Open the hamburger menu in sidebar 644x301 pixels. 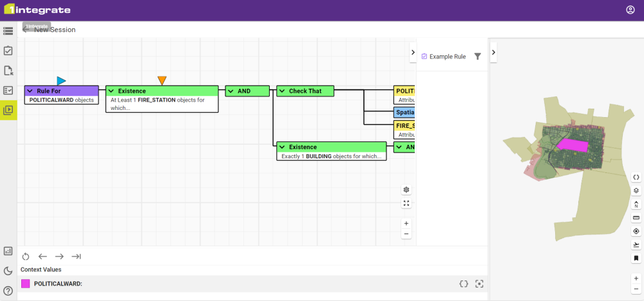[8, 31]
